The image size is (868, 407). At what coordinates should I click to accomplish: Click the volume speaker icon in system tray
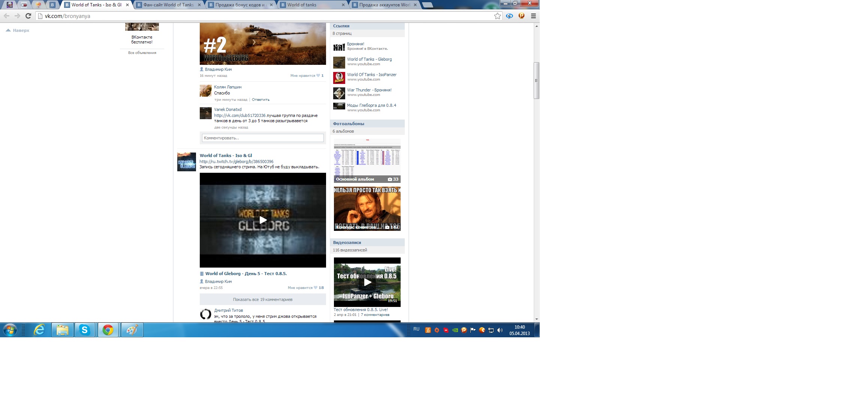pyautogui.click(x=500, y=330)
